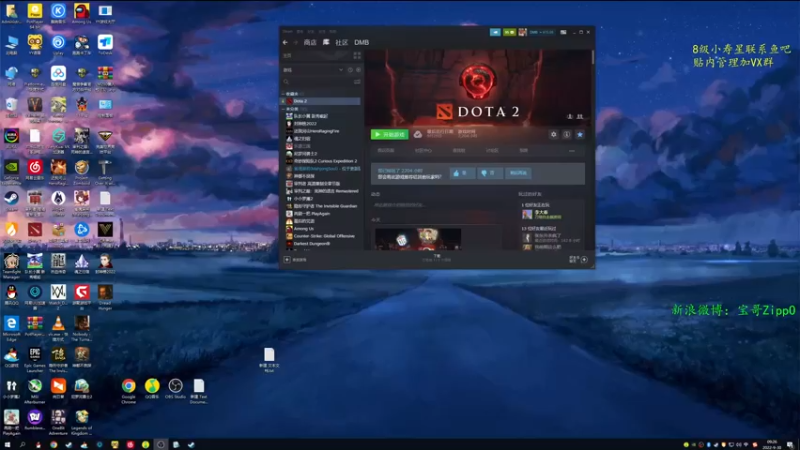The width and height of the screenshot is (800, 450).
Task: Start Dota 2 with green play button
Action: click(389, 135)
